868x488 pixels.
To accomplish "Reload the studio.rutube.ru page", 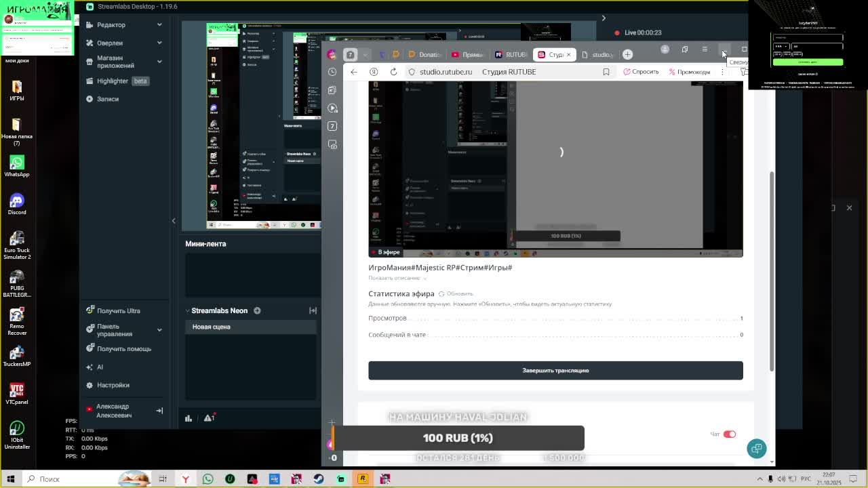I will (393, 72).
